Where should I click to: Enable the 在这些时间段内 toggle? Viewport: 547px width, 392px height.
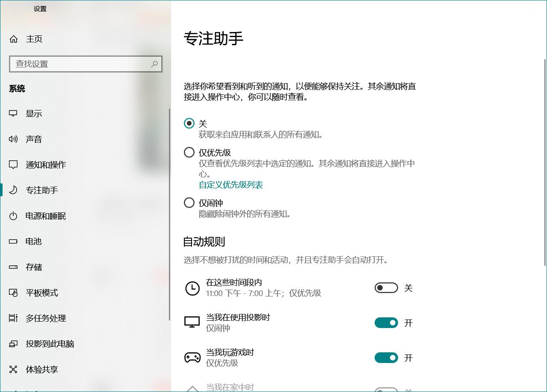coord(386,287)
